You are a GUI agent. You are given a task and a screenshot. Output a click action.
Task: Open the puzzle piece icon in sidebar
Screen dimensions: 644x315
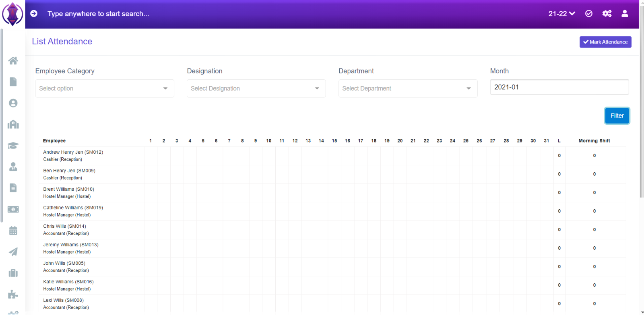coord(13,294)
